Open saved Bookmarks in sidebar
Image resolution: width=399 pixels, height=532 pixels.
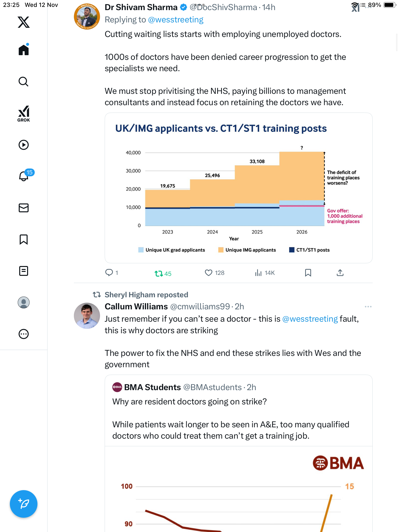tap(24, 239)
